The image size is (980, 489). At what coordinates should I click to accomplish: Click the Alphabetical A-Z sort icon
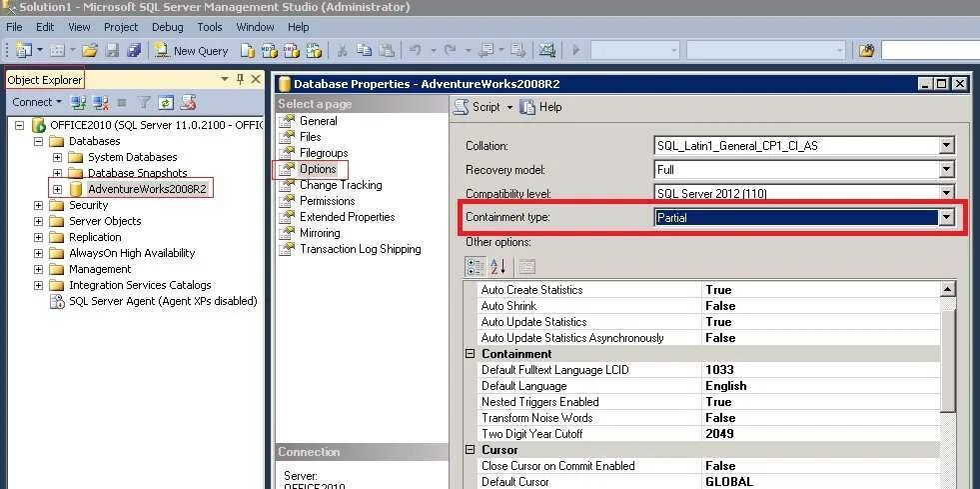click(x=498, y=267)
